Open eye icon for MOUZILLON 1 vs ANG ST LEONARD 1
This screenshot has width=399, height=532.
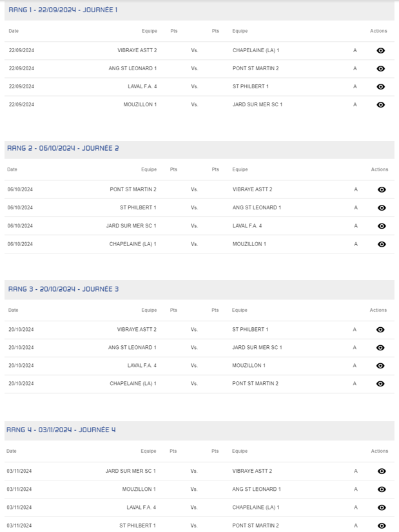[382, 489]
